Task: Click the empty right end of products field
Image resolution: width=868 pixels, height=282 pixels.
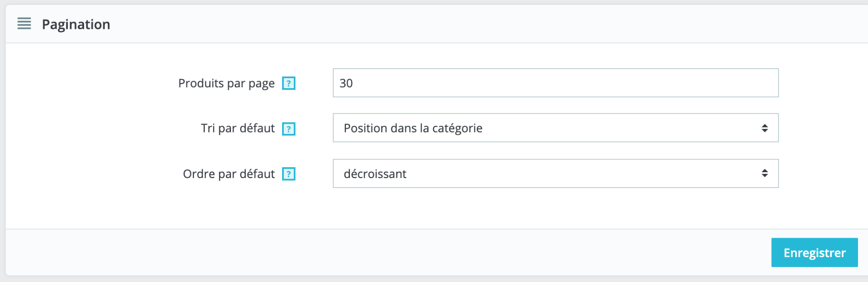Action: point(723,83)
